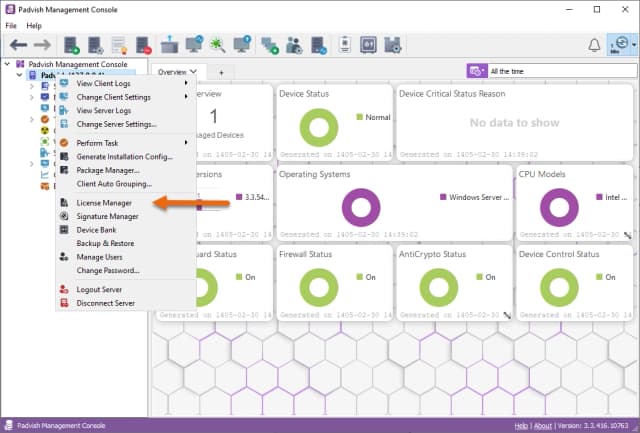This screenshot has height=433, width=640.
Task: Click the status bar Padvish icon
Action: pyautogui.click(x=9, y=425)
